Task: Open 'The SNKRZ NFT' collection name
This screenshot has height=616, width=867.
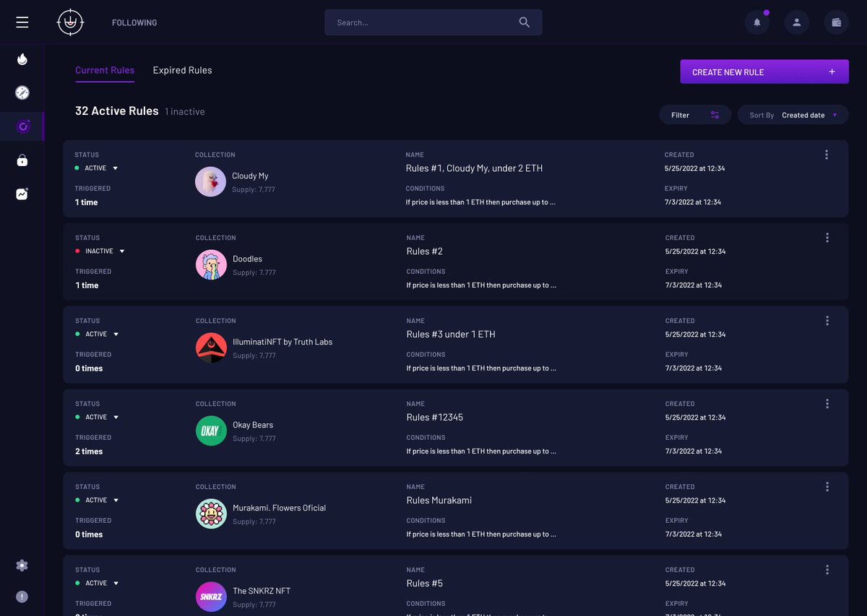Action: point(262,591)
